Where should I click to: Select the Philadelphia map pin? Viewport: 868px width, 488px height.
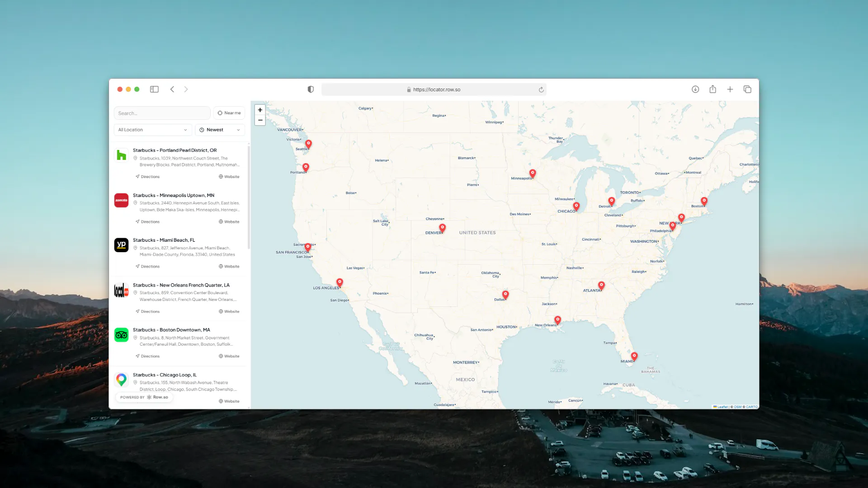[673, 225]
